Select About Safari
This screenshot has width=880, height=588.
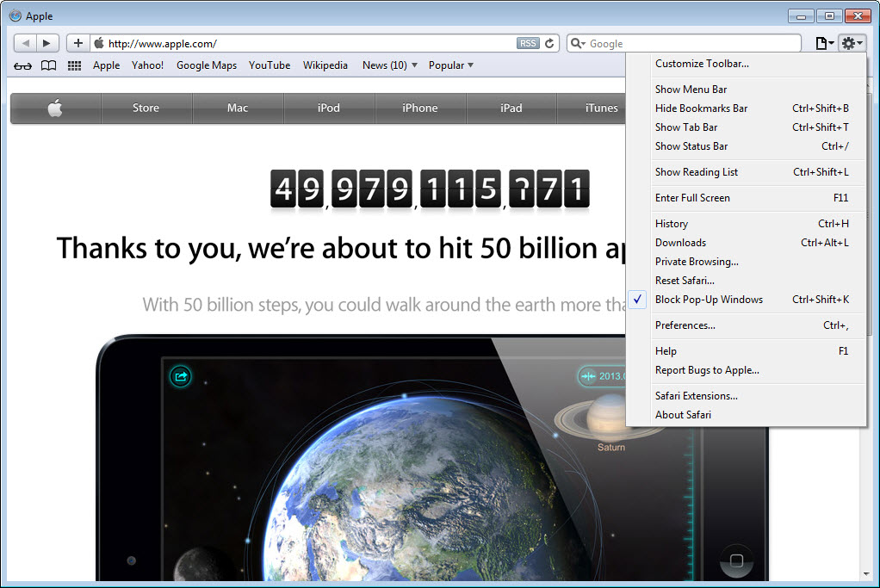tap(746, 415)
